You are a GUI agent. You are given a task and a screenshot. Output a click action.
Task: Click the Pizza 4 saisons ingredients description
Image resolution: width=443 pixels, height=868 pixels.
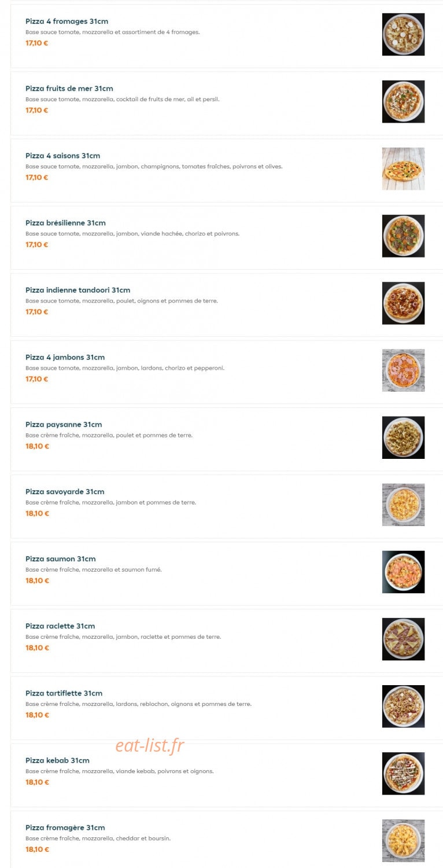(154, 167)
